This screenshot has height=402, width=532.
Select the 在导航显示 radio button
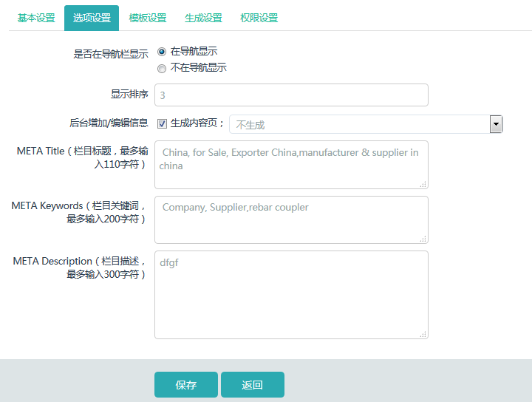[162, 52]
